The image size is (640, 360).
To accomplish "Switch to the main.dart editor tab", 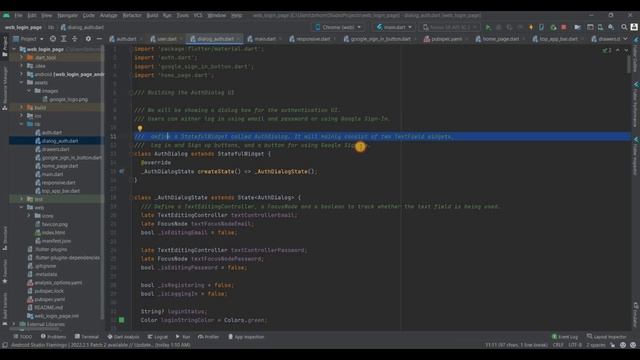I will point(264,39).
